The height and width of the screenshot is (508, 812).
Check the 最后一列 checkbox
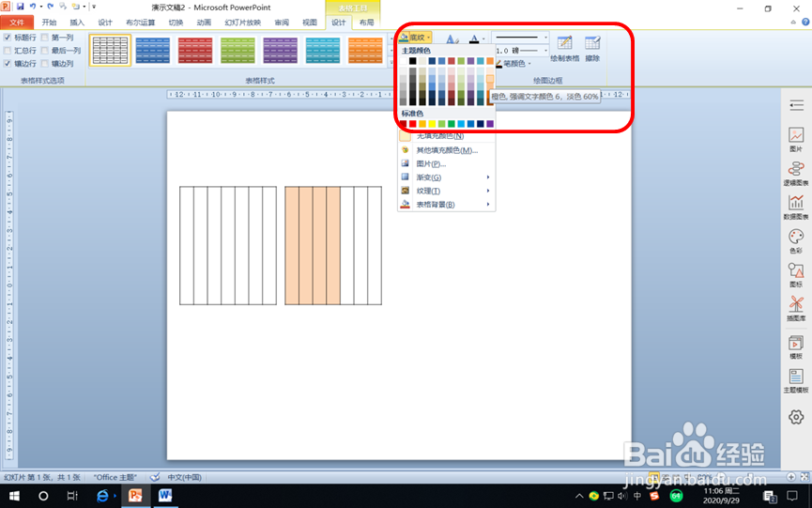[44, 50]
